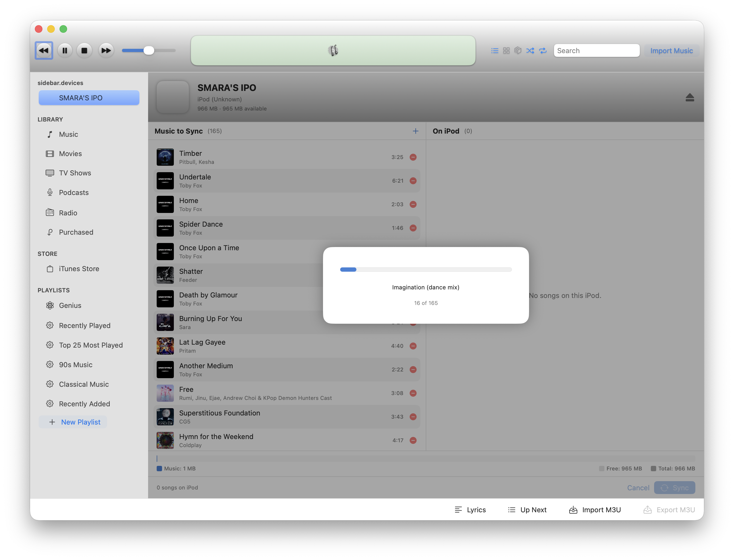Click the sync progress bar
The width and height of the screenshot is (734, 560).
(x=426, y=269)
